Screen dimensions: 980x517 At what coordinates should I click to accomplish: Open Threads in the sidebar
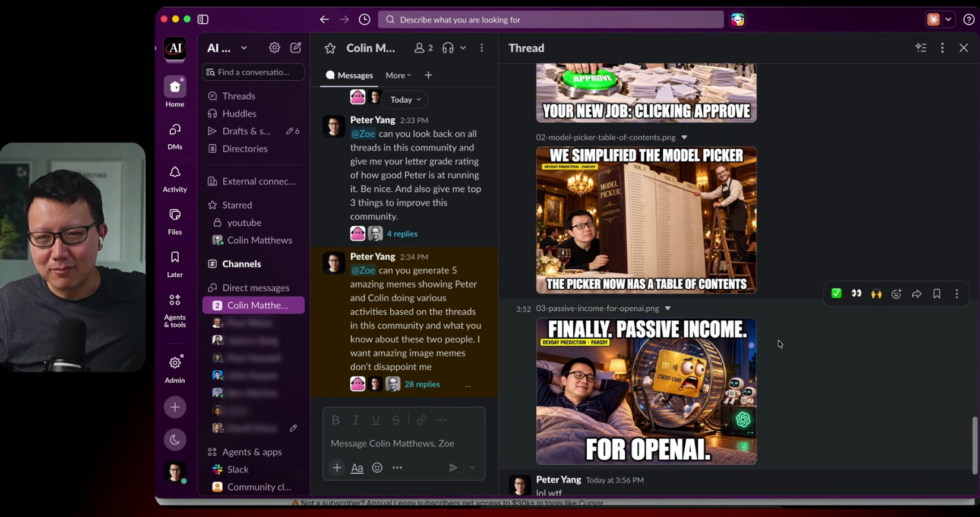(x=239, y=96)
